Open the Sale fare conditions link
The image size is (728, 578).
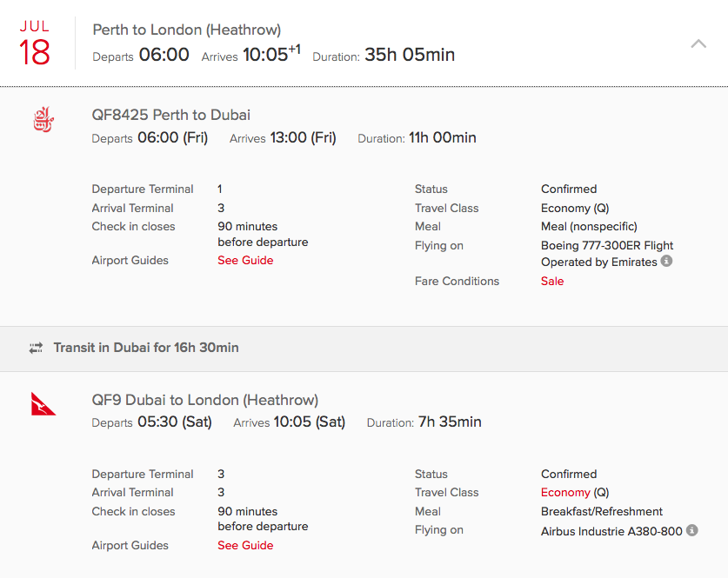[552, 281]
